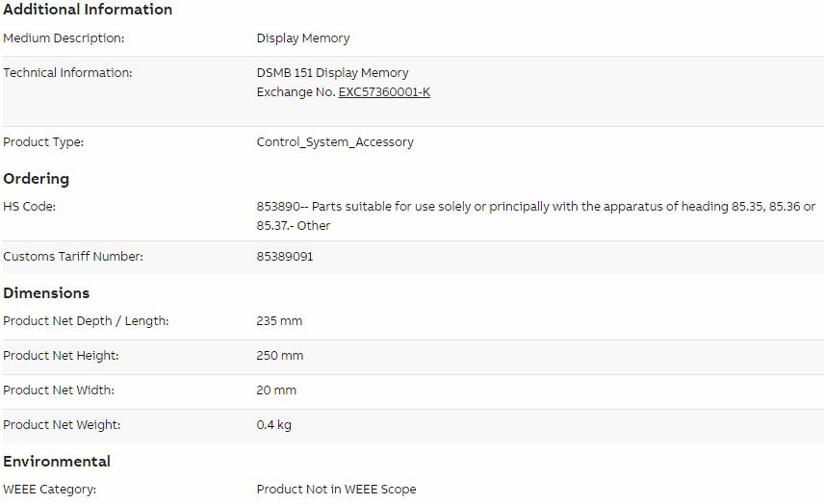The image size is (824, 504).
Task: Click the HS Code label
Action: (29, 207)
